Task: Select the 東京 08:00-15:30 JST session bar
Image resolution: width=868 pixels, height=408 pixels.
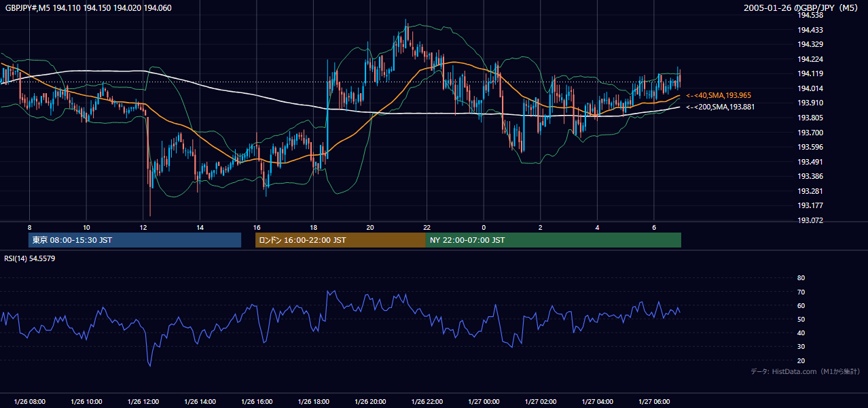Action: pyautogui.click(x=135, y=240)
